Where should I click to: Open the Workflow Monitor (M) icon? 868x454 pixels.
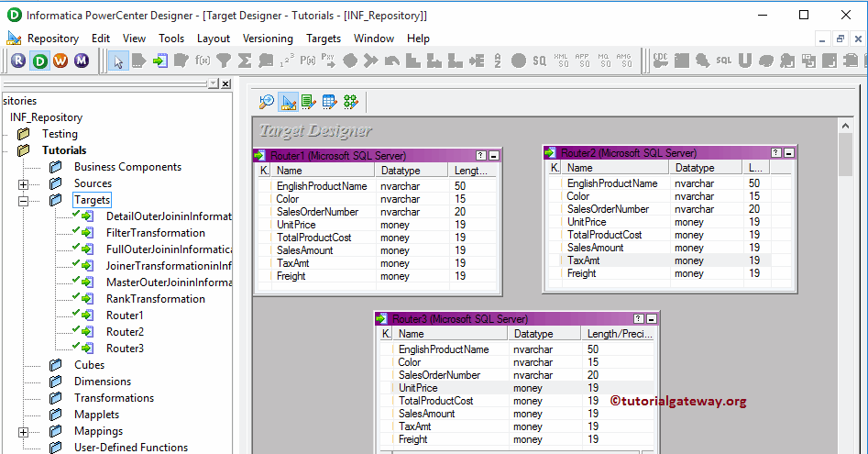[x=82, y=61]
